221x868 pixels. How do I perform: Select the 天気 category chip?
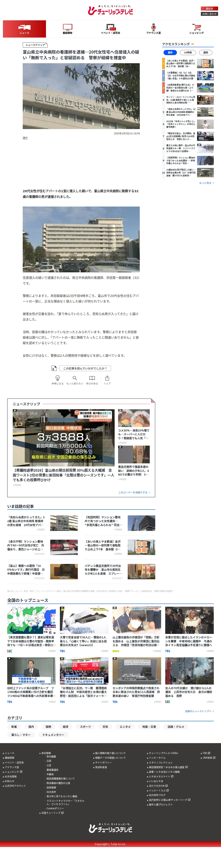[105, 726]
